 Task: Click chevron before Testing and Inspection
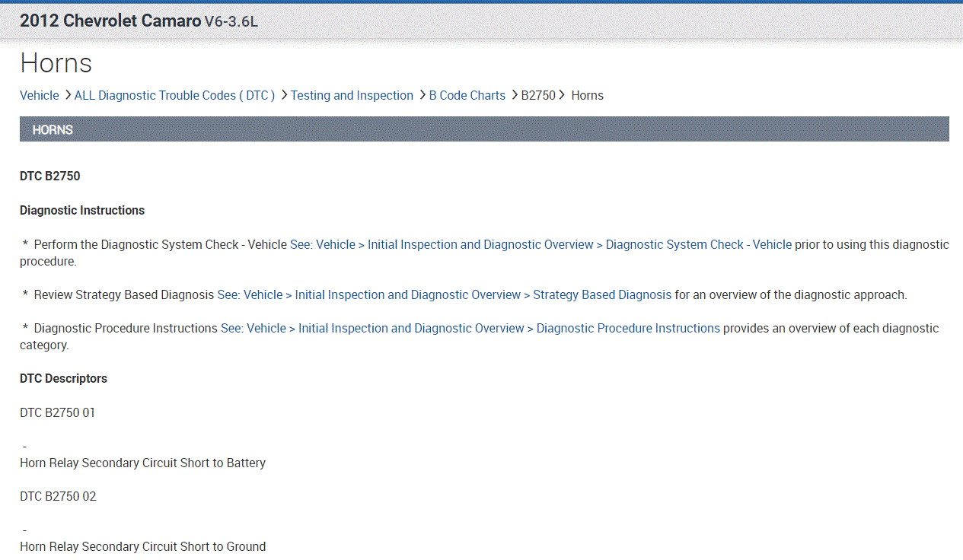click(x=284, y=95)
